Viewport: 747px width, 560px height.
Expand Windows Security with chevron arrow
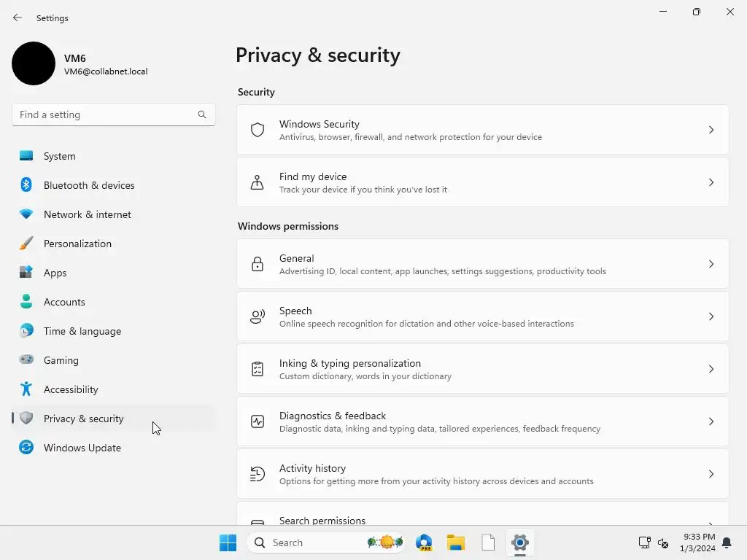[x=711, y=130]
